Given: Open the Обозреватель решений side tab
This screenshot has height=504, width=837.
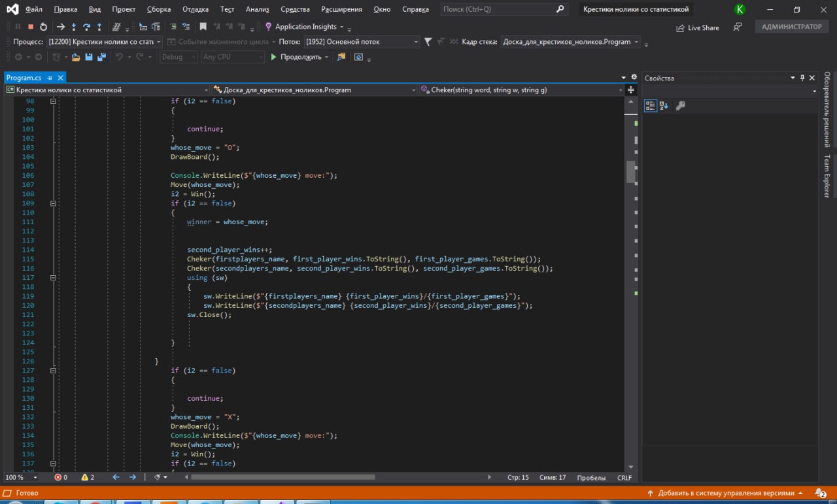Looking at the screenshot, I should tap(827, 110).
